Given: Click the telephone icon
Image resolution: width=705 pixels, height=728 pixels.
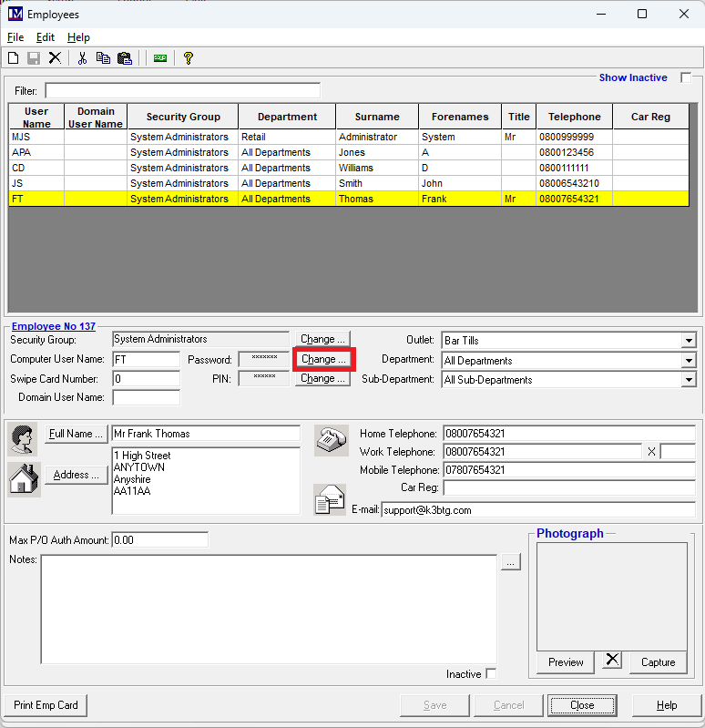Looking at the screenshot, I should 331,439.
